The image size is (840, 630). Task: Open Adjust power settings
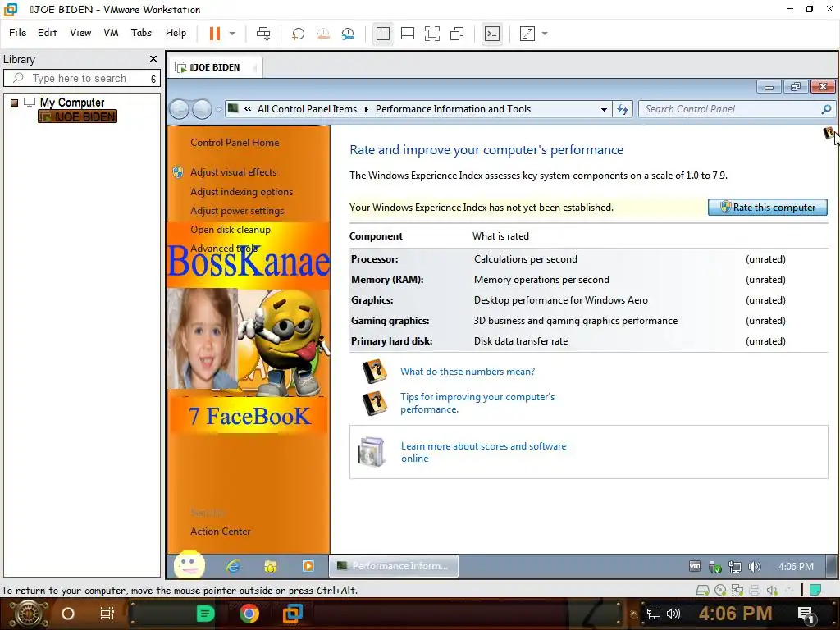[237, 211]
